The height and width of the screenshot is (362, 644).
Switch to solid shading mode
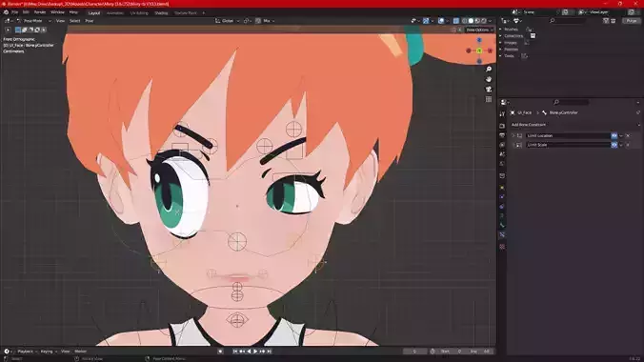[471, 21]
